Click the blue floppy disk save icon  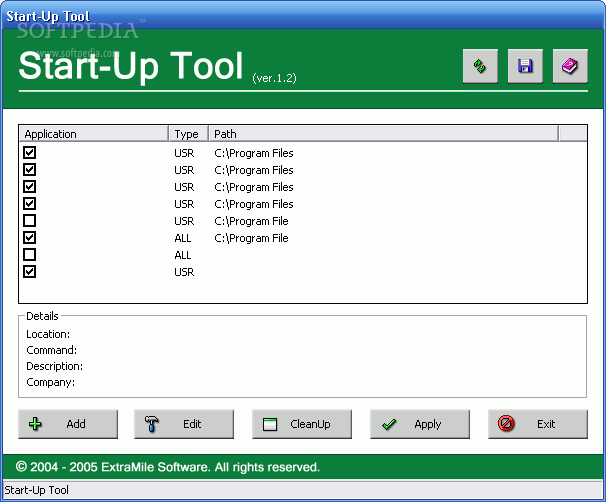tap(525, 66)
